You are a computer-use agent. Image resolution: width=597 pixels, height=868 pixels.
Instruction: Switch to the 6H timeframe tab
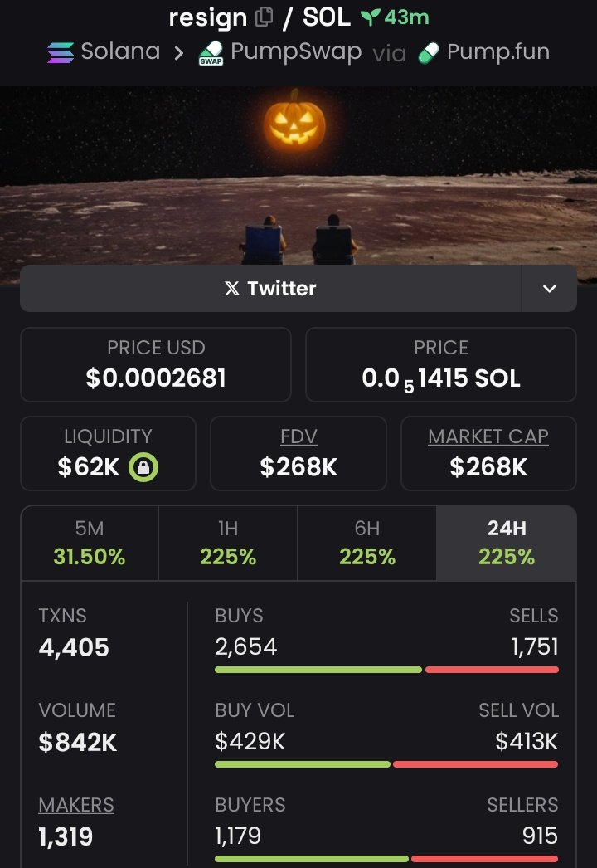tap(366, 543)
